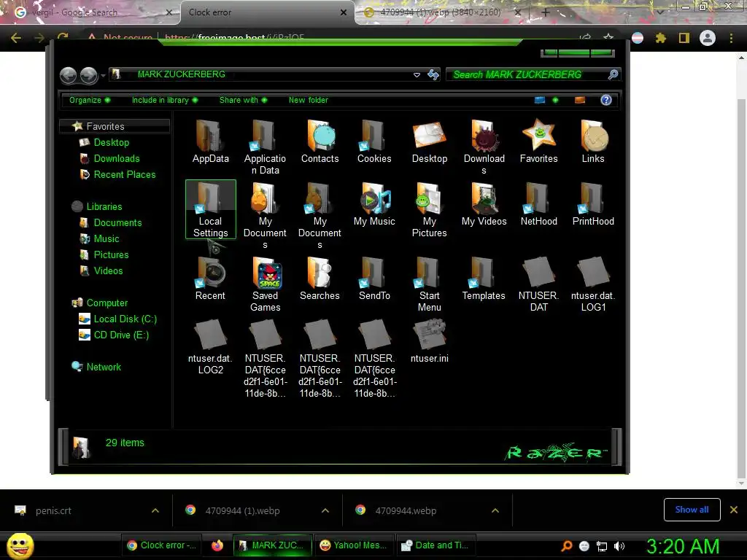Click the New folder button
The width and height of the screenshot is (747, 560).
pyautogui.click(x=309, y=100)
